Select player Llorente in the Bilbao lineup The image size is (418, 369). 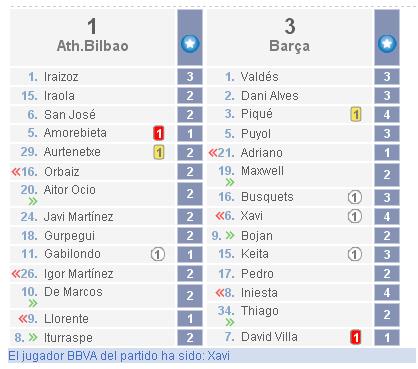pos(66,319)
